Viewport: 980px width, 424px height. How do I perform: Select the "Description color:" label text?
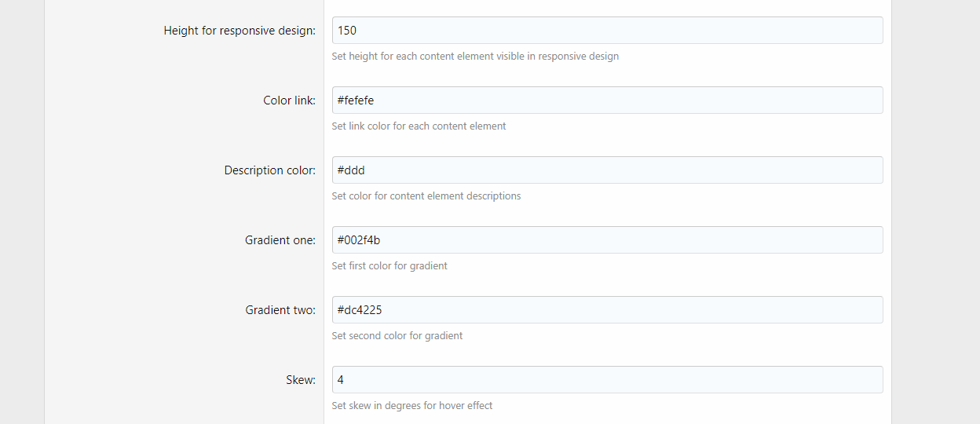269,170
